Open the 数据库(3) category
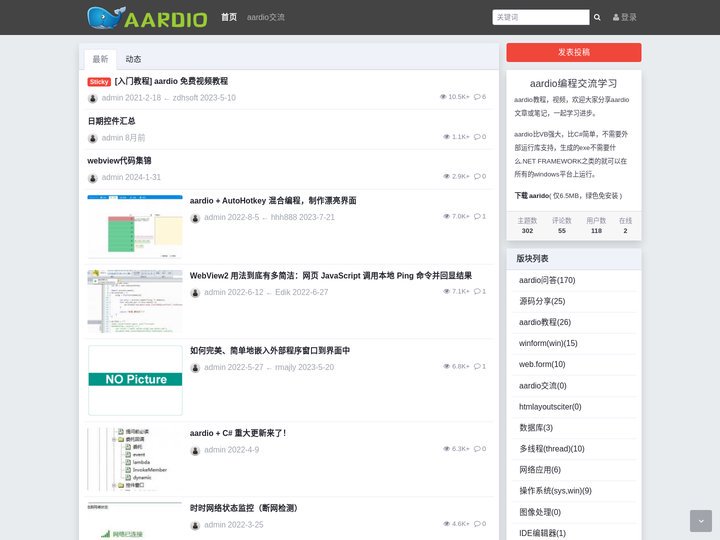 535,428
